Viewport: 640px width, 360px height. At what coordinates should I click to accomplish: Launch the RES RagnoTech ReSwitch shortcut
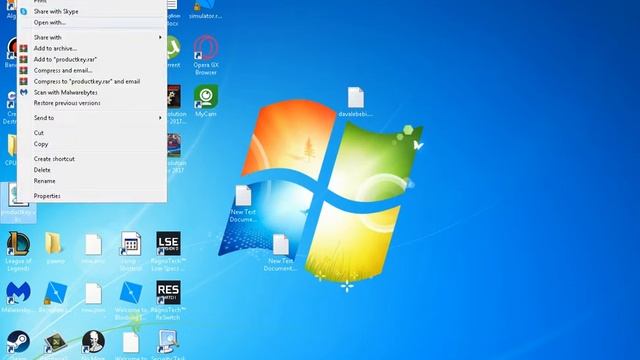point(168,300)
